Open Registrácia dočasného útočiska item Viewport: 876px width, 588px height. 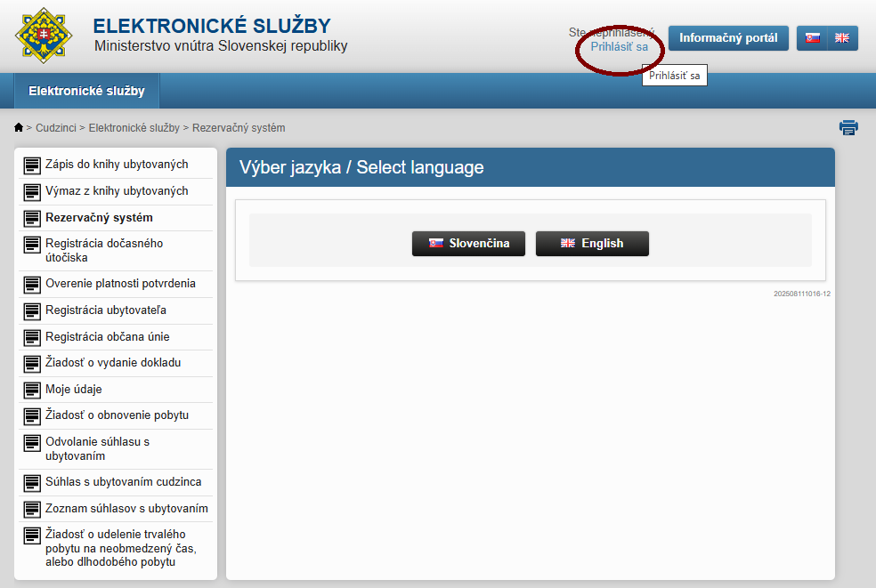pyautogui.click(x=104, y=250)
